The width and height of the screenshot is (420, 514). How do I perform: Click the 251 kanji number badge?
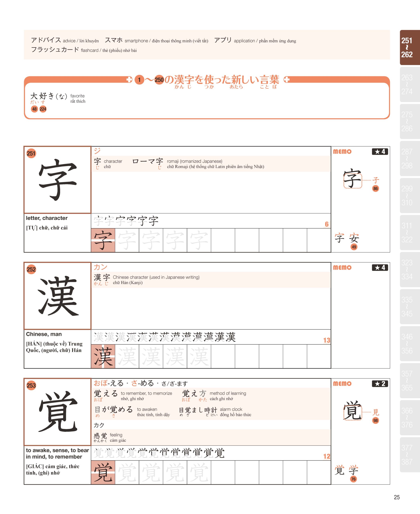[x=31, y=153]
